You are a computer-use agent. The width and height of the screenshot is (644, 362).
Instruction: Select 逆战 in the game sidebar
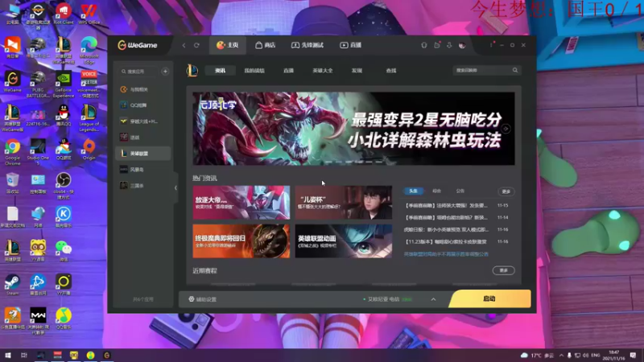point(143,138)
